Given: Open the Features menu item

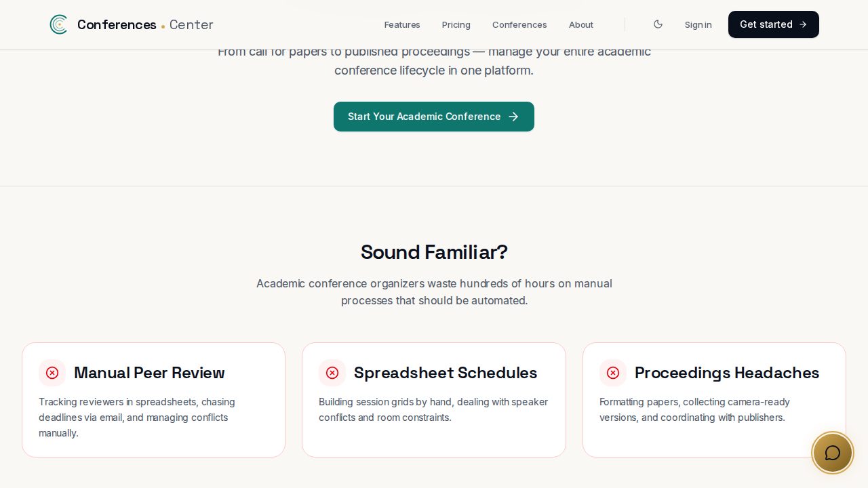Looking at the screenshot, I should (402, 24).
